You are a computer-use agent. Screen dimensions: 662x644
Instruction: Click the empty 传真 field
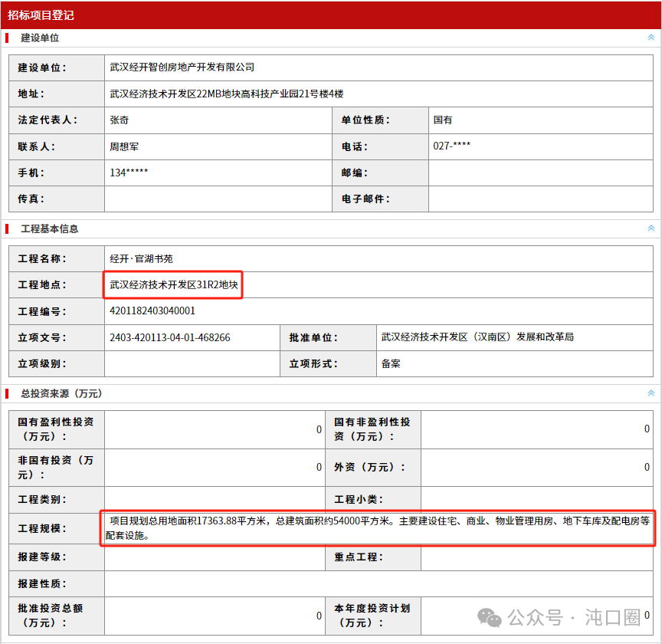pos(218,199)
